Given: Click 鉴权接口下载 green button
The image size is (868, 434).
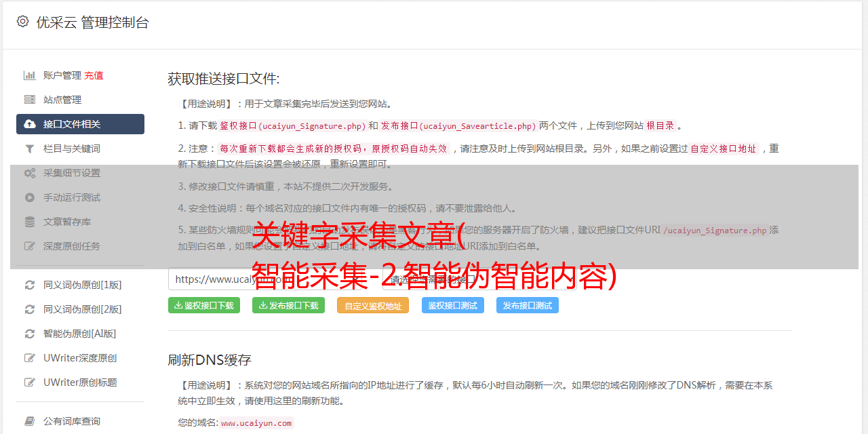Looking at the screenshot, I should [x=204, y=305].
